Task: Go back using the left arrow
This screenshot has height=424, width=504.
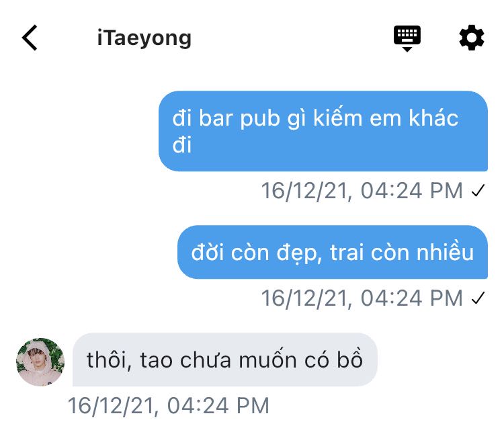Action: click(x=30, y=38)
